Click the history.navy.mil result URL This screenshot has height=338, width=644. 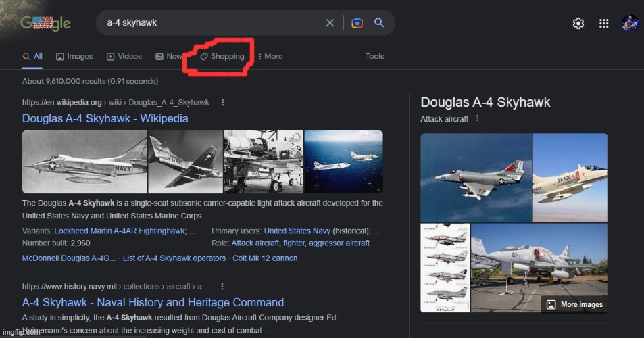pyautogui.click(x=115, y=286)
